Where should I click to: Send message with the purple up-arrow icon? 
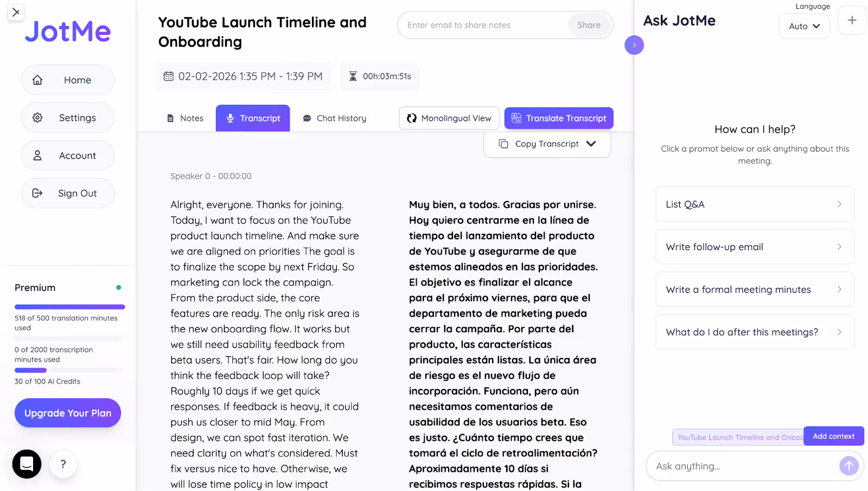849,466
